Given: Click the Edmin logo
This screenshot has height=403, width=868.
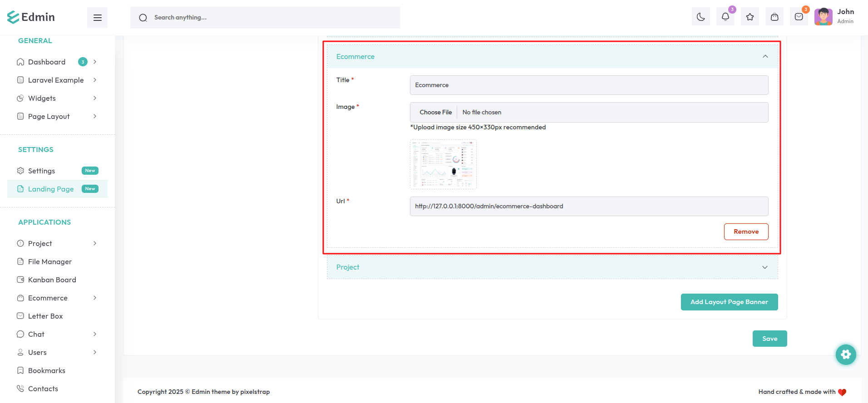Looking at the screenshot, I should click(31, 17).
